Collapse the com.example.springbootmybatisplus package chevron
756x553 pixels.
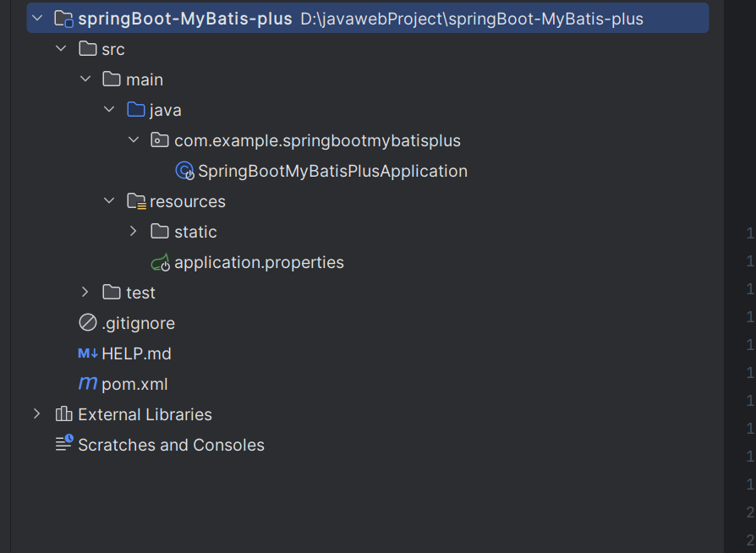[x=134, y=140]
